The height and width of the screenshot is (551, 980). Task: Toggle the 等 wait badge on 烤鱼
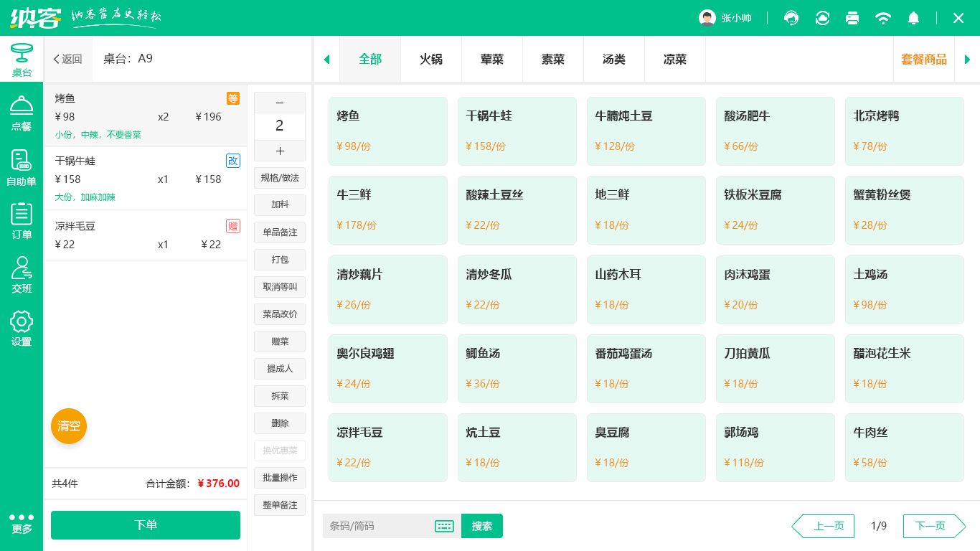tap(233, 98)
